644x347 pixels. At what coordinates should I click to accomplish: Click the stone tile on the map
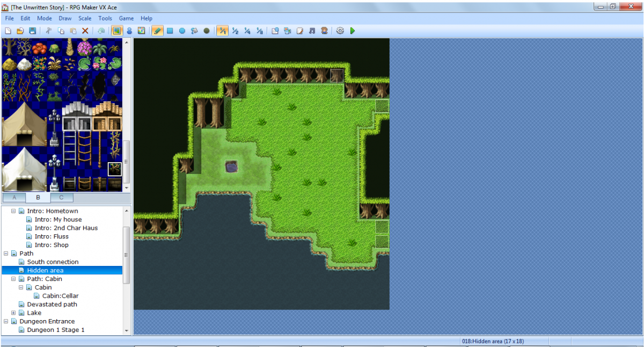pyautogui.click(x=232, y=167)
